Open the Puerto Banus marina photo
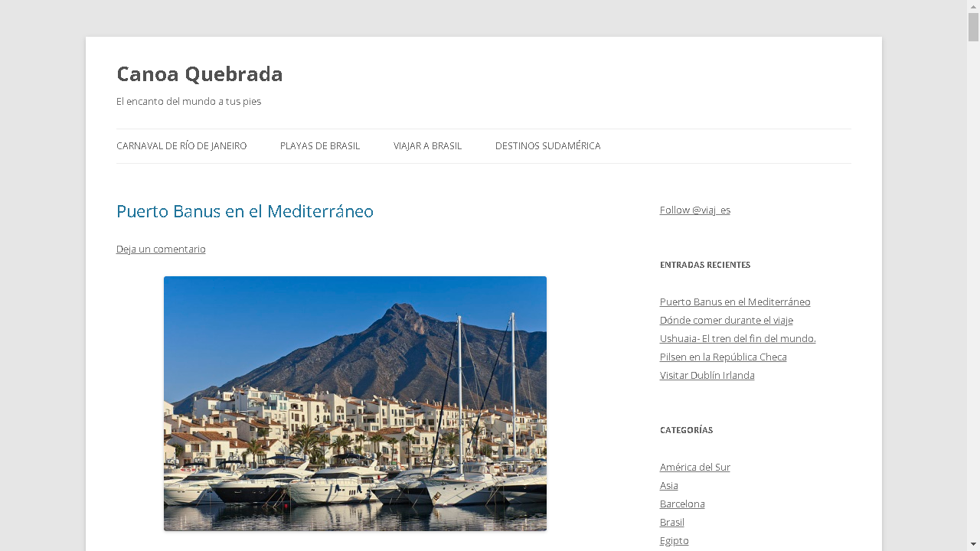980x551 pixels. coord(355,403)
